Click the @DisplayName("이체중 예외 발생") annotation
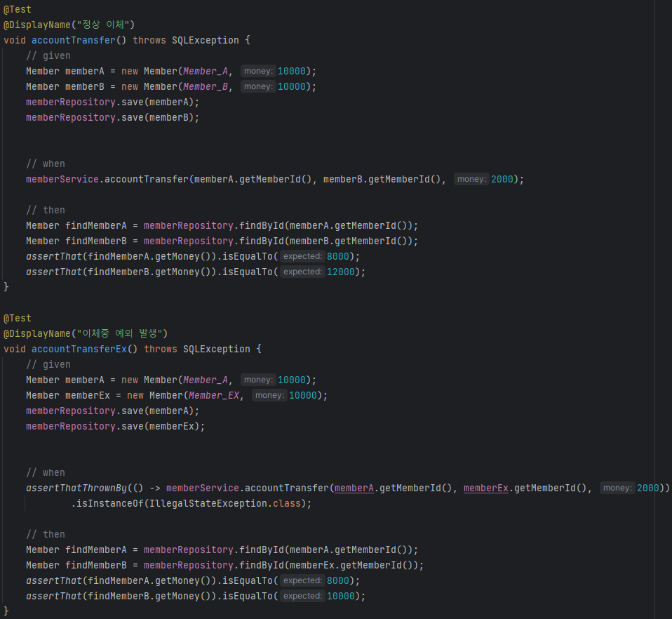The width and height of the screenshot is (672, 619). coord(86,333)
